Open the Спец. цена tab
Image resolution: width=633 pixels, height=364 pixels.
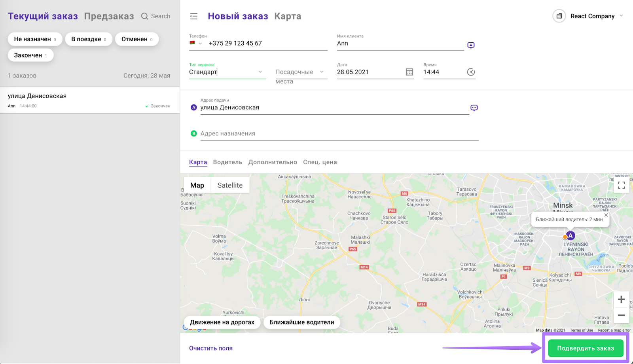[x=320, y=162]
